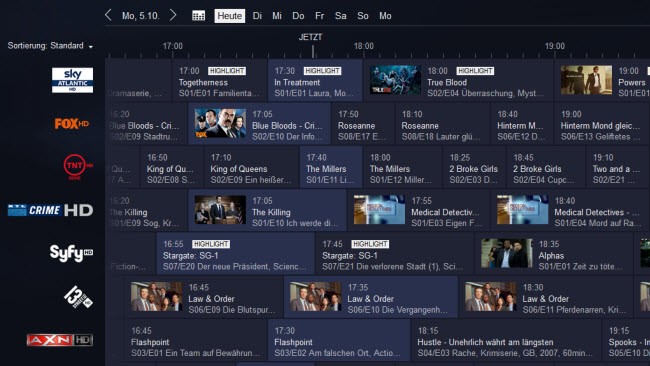Select the 13th Street channel logo

(x=78, y=297)
